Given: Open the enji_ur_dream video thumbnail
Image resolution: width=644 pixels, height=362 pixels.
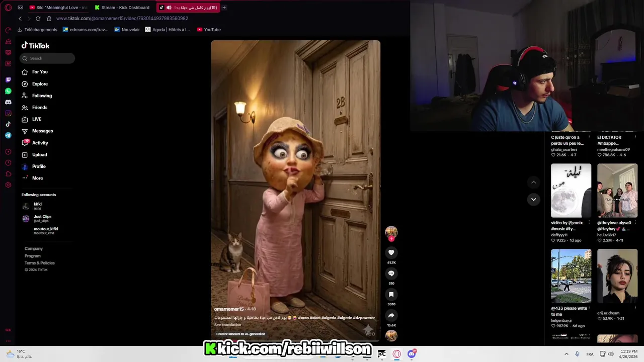Looking at the screenshot, I should point(617,276).
